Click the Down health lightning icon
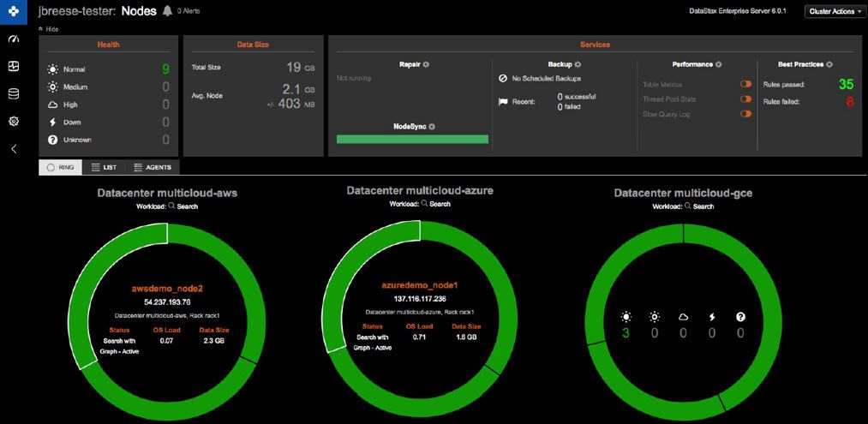This screenshot has width=868, height=424. click(52, 122)
